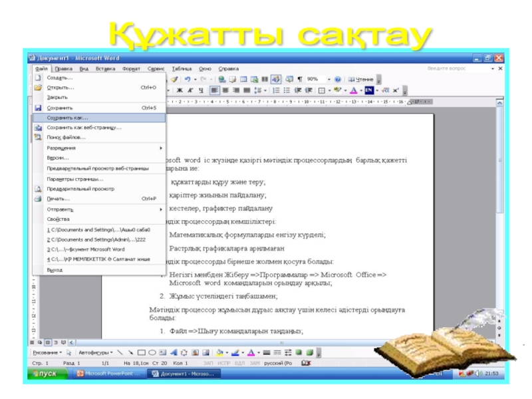Viewport: 532px width, 399px height.
Task: Click the Format Painter brush icon
Action: [x=174, y=79]
